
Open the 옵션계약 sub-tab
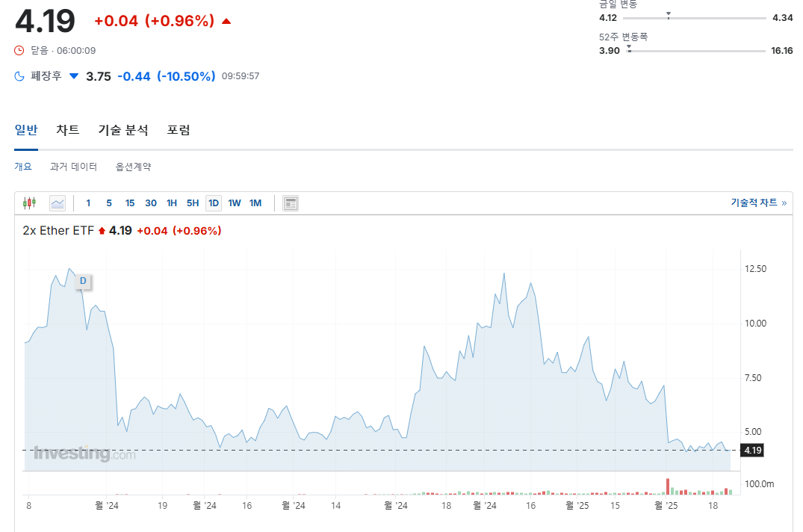point(133,167)
